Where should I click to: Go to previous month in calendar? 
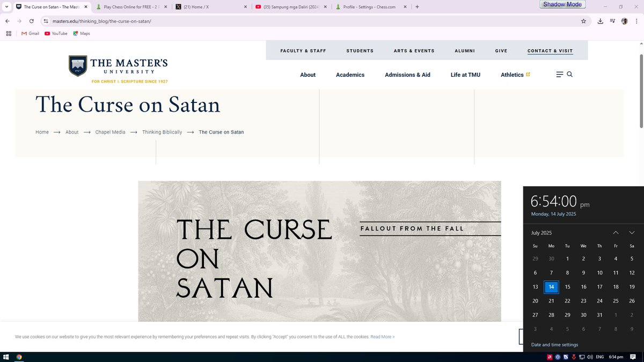pos(616,233)
